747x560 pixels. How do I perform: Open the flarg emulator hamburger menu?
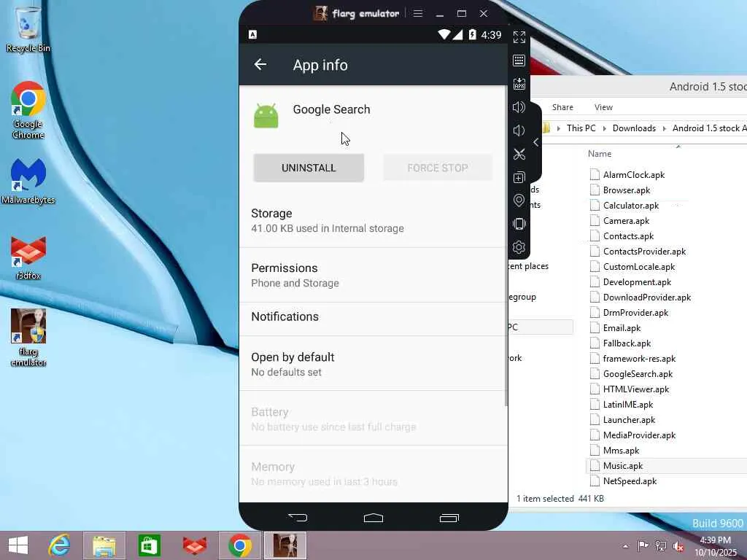(x=418, y=13)
